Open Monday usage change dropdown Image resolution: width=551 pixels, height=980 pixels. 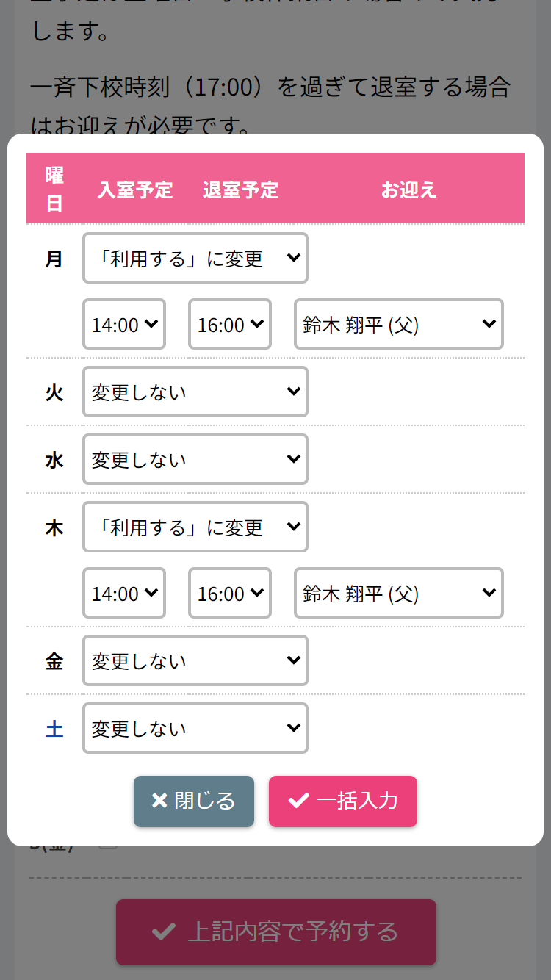click(195, 258)
